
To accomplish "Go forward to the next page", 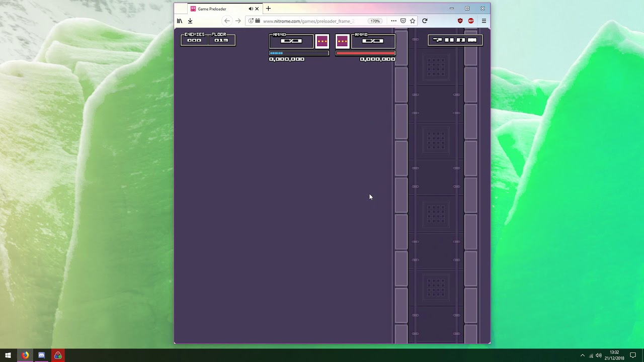I will click(238, 21).
